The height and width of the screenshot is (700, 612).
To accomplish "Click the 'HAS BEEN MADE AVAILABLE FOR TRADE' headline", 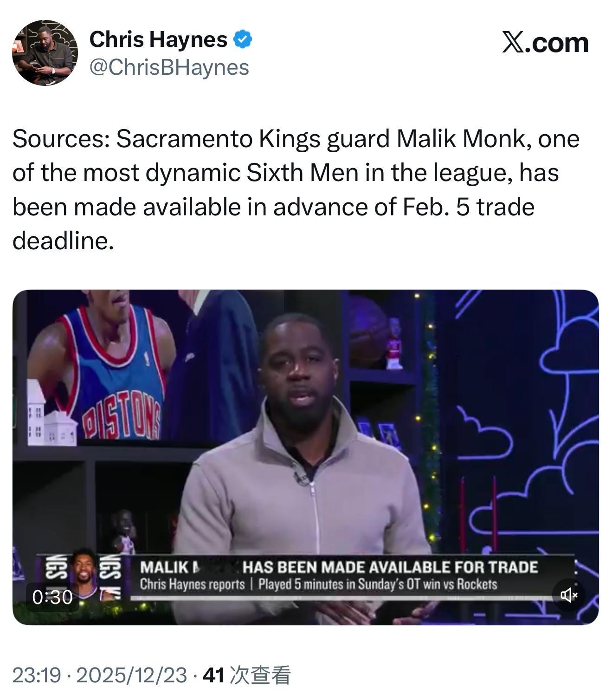I will [x=390, y=567].
